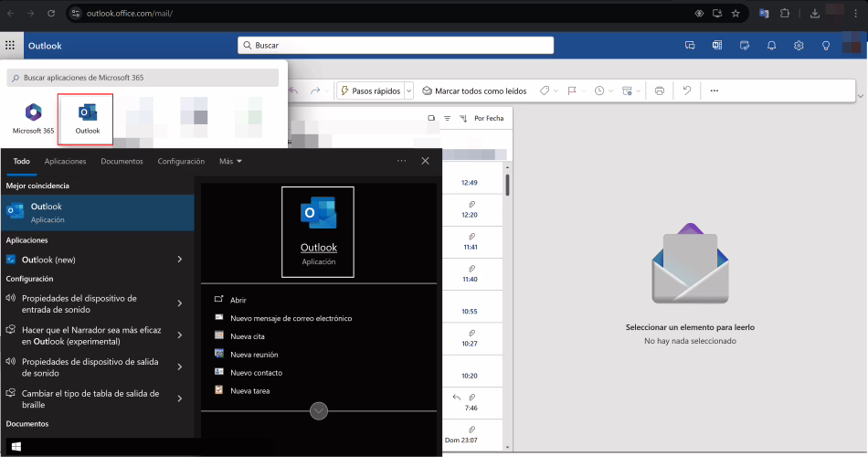Open the browser extensions puzzle icon
Screen dimensions: 868x457
[x=785, y=14]
